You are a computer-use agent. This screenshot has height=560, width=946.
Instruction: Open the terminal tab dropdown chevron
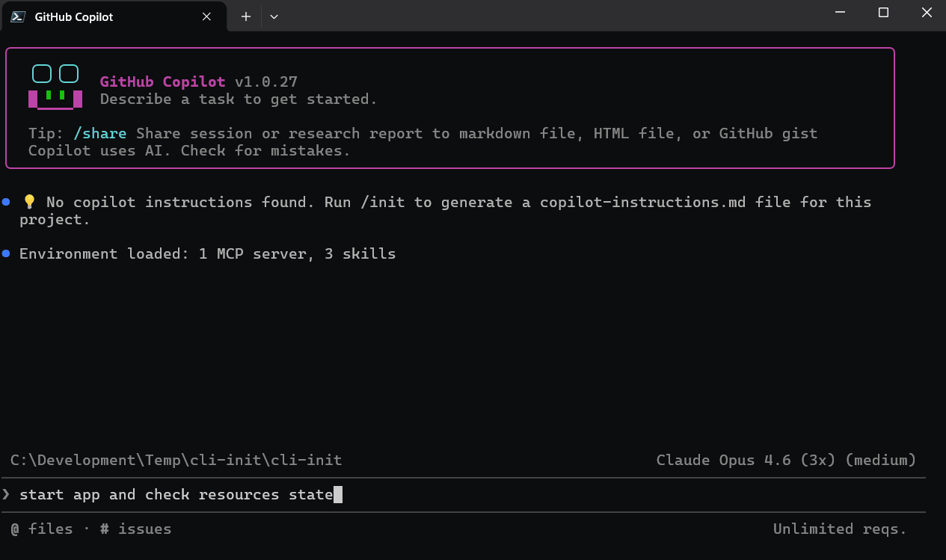click(274, 16)
